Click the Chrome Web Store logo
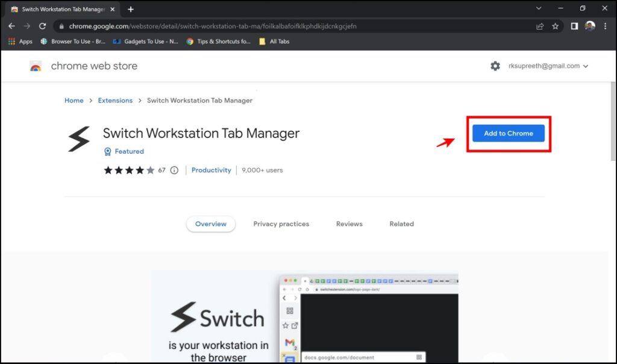The width and height of the screenshot is (617, 364). 36,66
